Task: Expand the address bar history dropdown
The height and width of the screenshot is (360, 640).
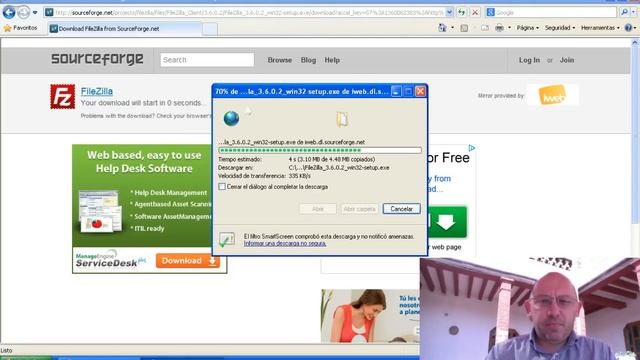Action: (x=449, y=12)
